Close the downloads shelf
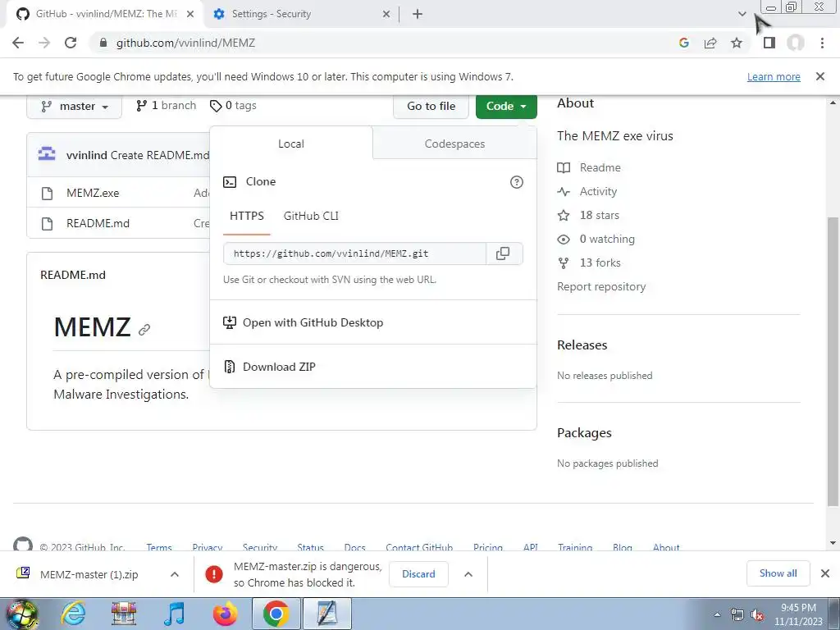Image resolution: width=840 pixels, height=630 pixels. (825, 573)
